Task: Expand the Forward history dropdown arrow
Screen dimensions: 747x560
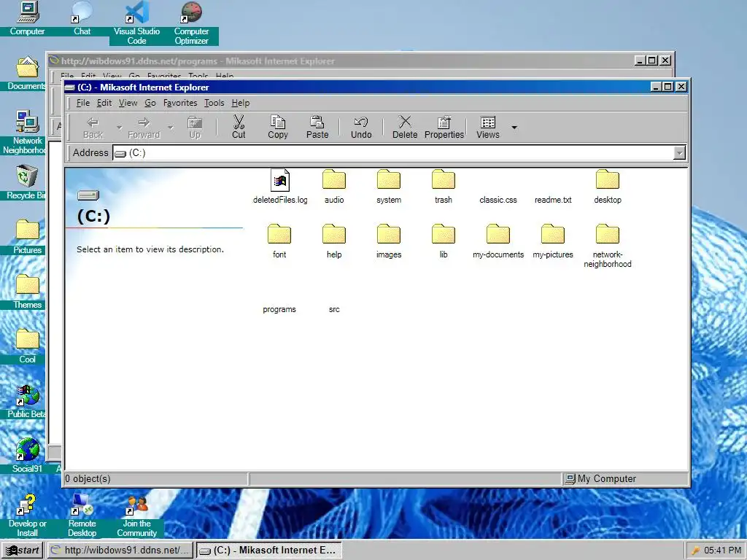Action: click(x=171, y=127)
